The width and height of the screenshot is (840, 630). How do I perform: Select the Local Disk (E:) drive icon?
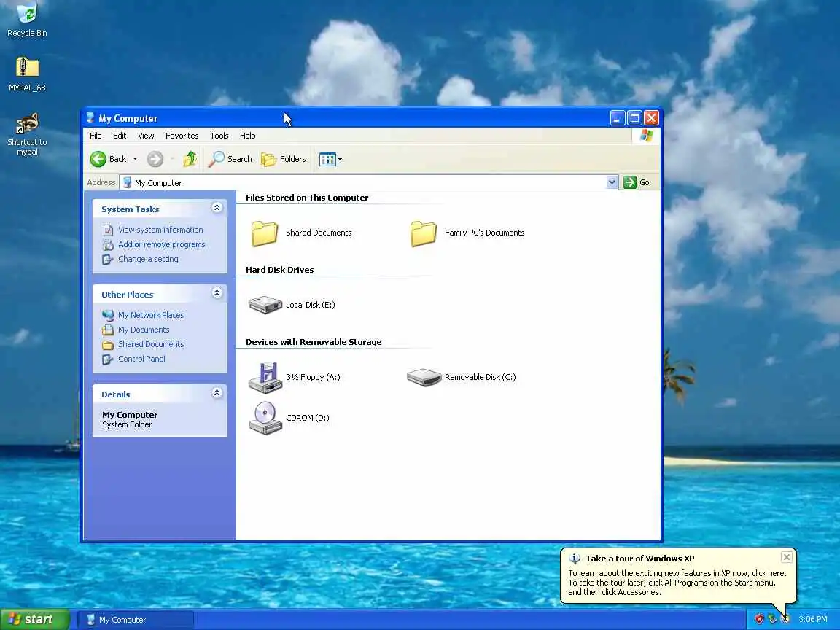coord(265,305)
